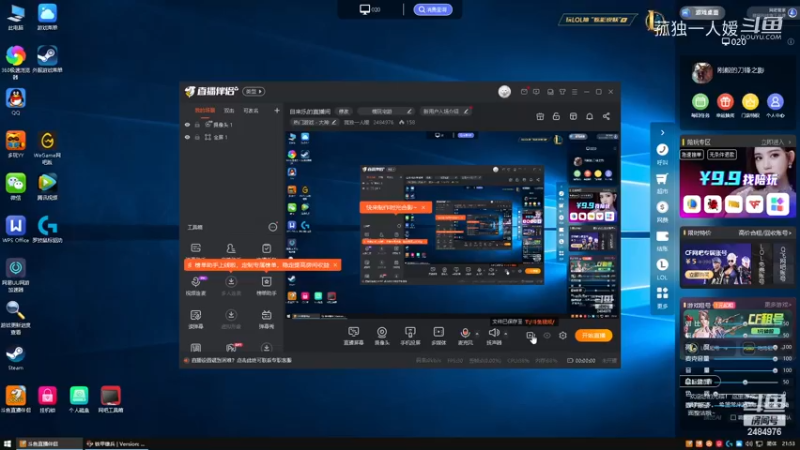Adjust the slider showing 50
Image resolution: width=800 pixels, height=450 pixels.
745,382
